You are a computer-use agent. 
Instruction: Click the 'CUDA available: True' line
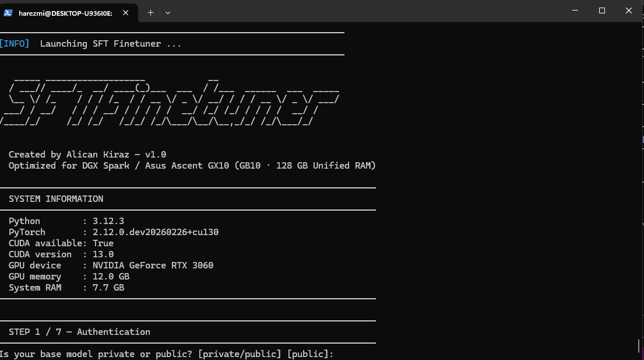coord(61,243)
